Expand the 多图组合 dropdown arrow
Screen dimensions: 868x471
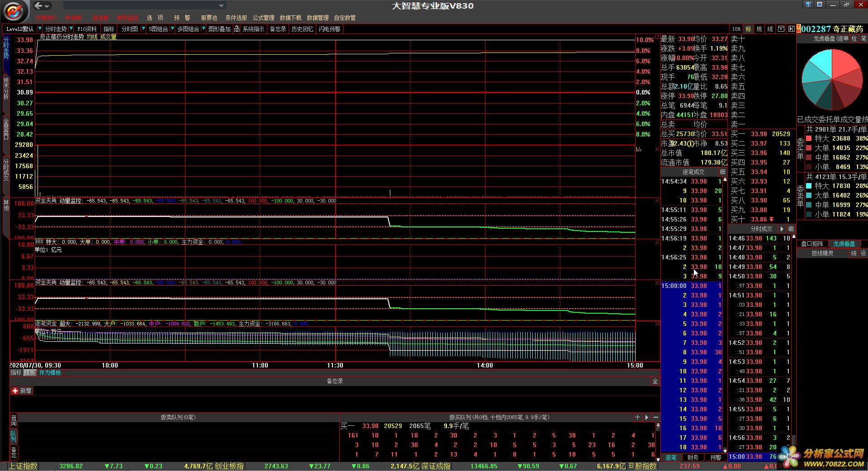[x=204, y=29]
